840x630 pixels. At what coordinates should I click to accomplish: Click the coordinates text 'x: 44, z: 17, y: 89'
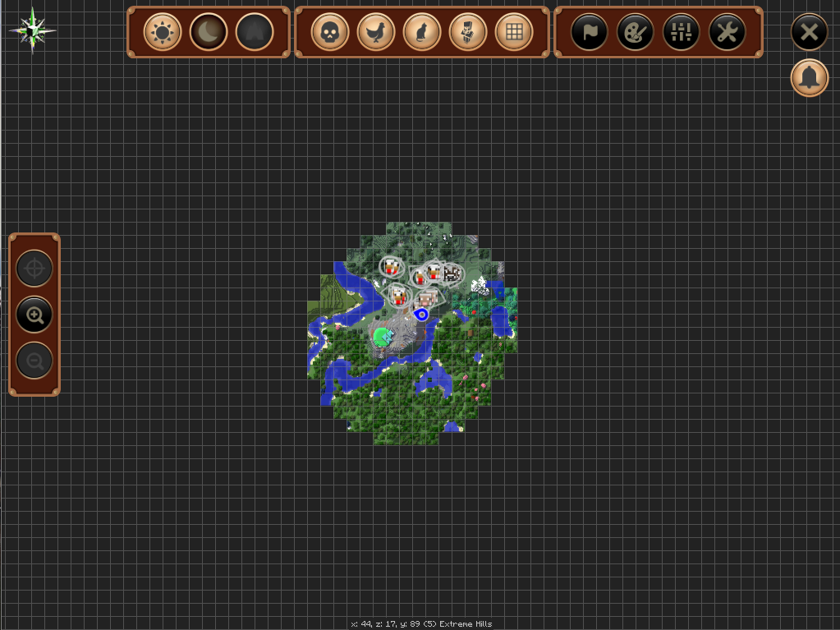coord(385,623)
